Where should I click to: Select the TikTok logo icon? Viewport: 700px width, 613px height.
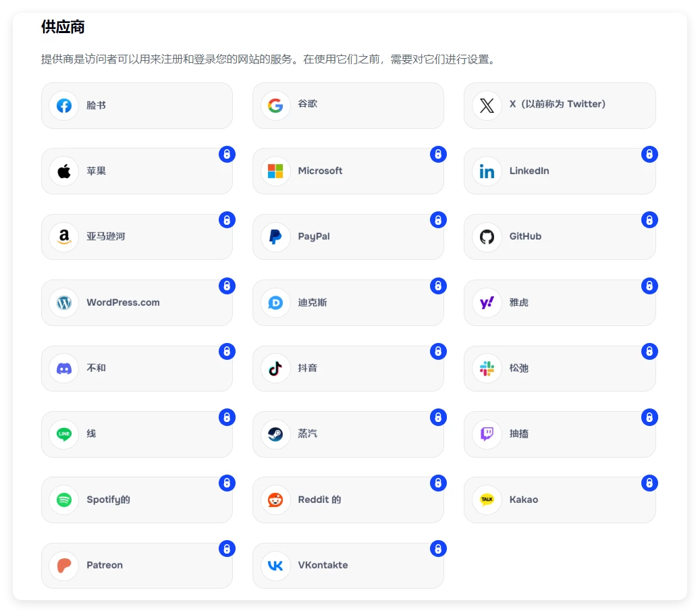click(275, 369)
